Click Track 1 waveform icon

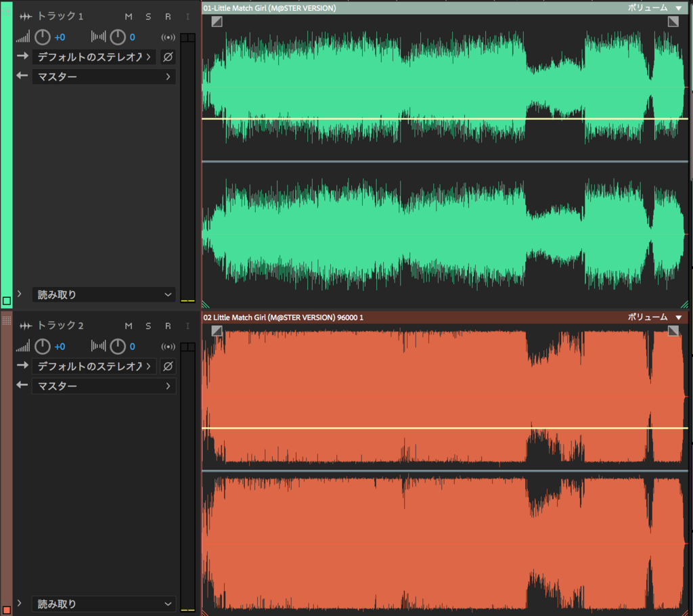tap(26, 16)
